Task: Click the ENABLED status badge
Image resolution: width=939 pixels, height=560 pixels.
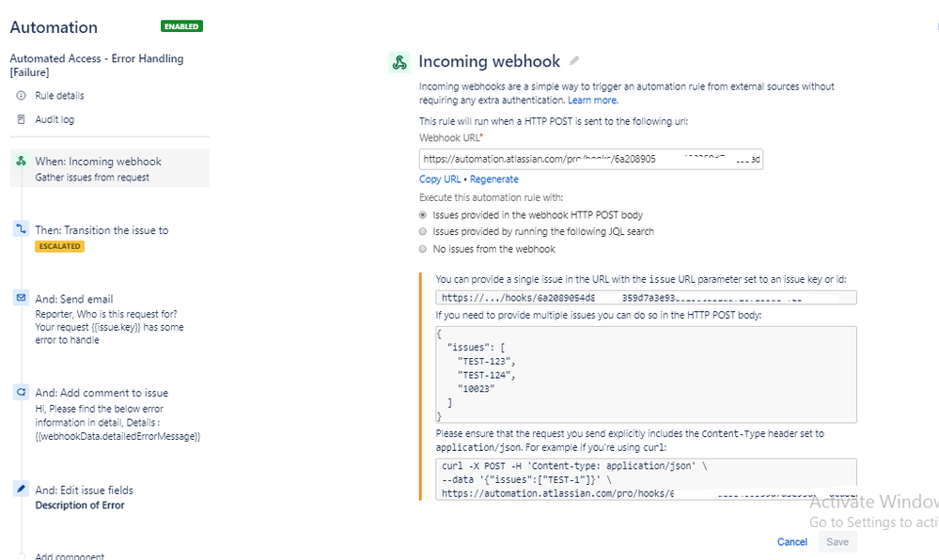Action: point(181,26)
